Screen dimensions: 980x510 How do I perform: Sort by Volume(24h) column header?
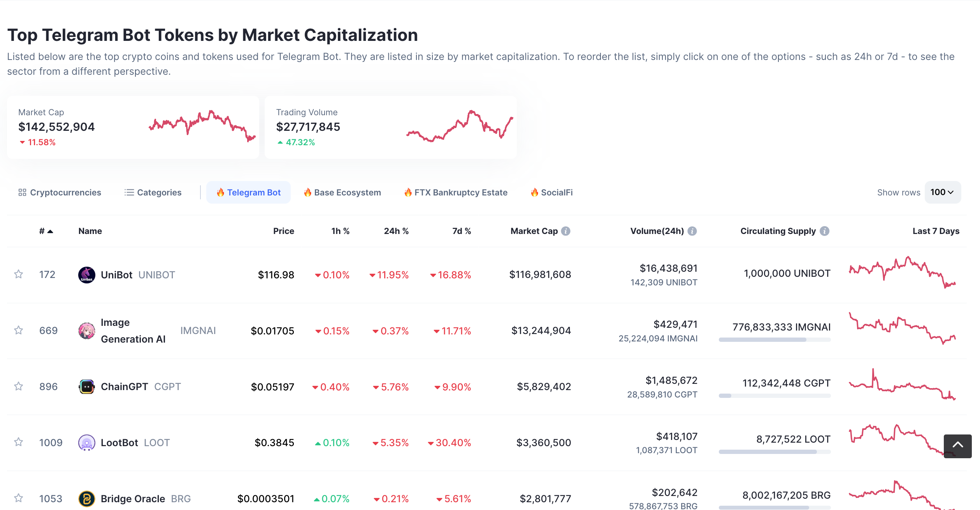(657, 231)
